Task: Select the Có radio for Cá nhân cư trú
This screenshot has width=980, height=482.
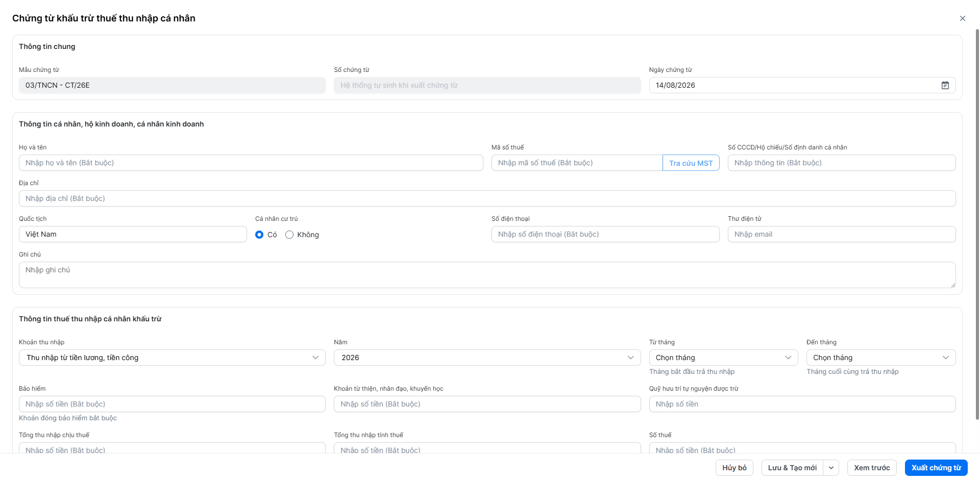Action: click(x=259, y=235)
